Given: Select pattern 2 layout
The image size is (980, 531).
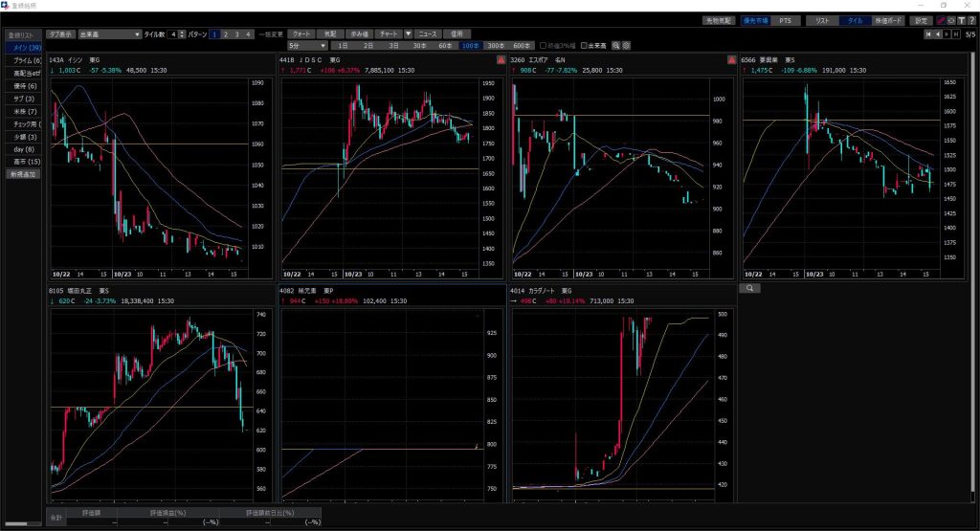Looking at the screenshot, I should pos(225,33).
